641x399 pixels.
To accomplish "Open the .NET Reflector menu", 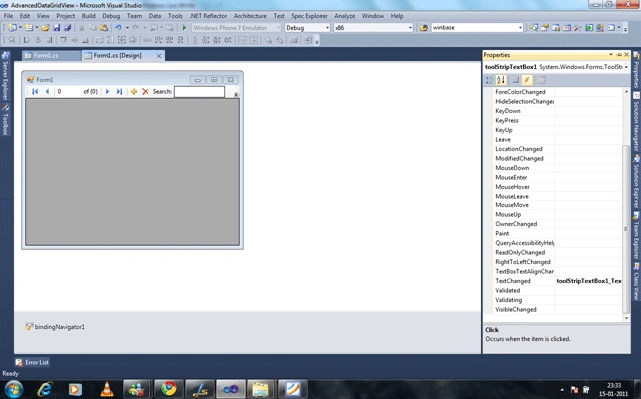I will (208, 16).
